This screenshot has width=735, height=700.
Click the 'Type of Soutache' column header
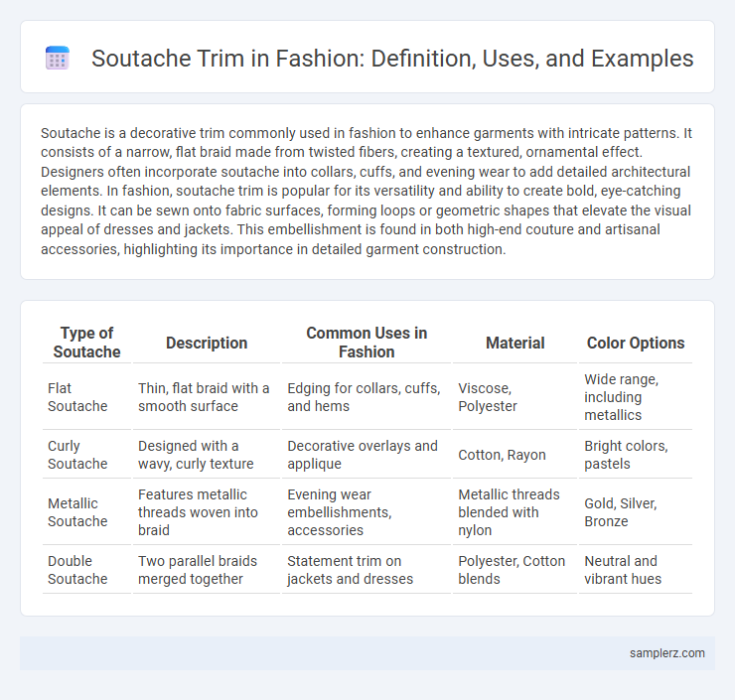point(86,343)
